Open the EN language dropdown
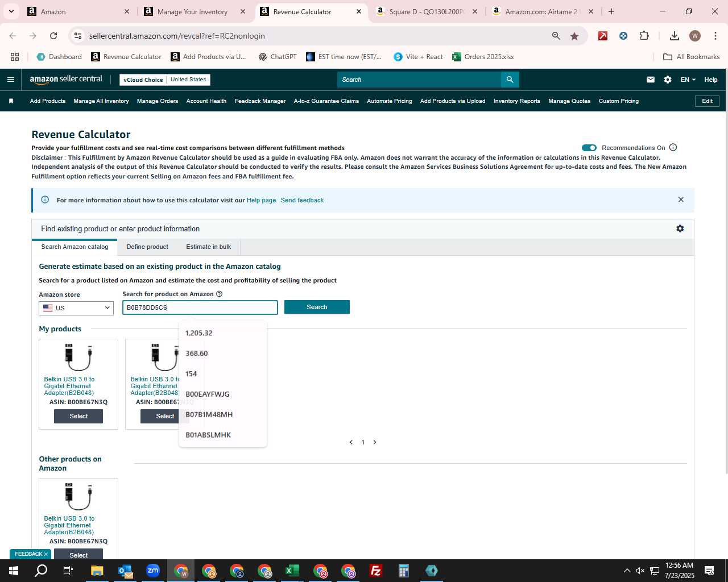728x582 pixels. 688,80
